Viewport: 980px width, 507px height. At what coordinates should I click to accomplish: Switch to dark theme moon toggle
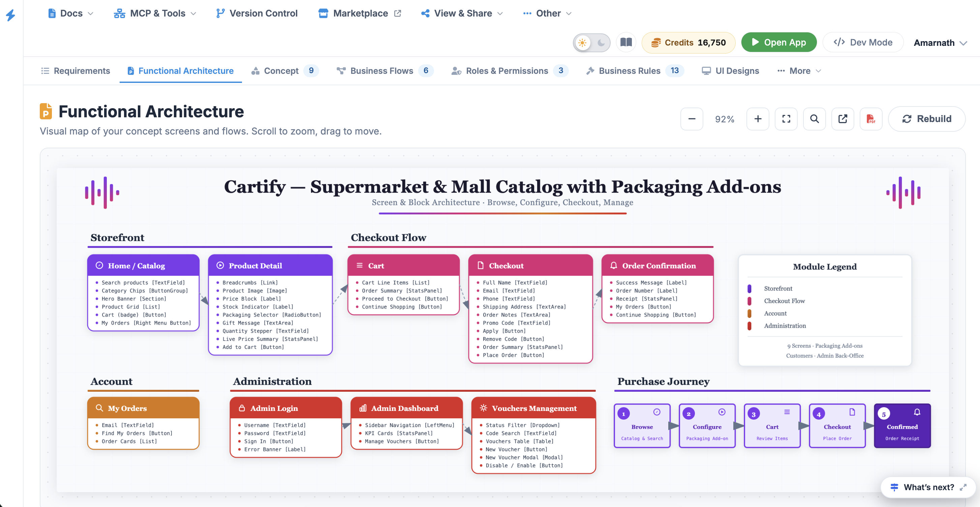(601, 42)
